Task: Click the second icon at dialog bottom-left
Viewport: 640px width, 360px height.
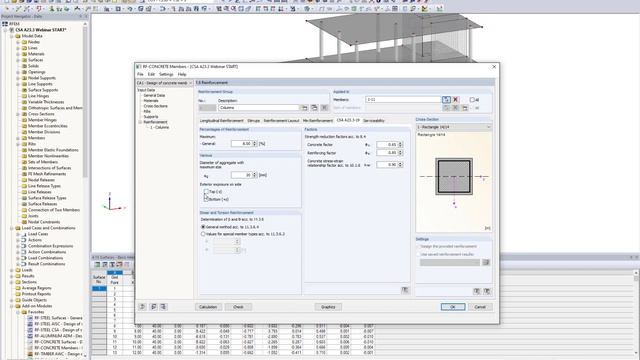Action: [x=153, y=307]
